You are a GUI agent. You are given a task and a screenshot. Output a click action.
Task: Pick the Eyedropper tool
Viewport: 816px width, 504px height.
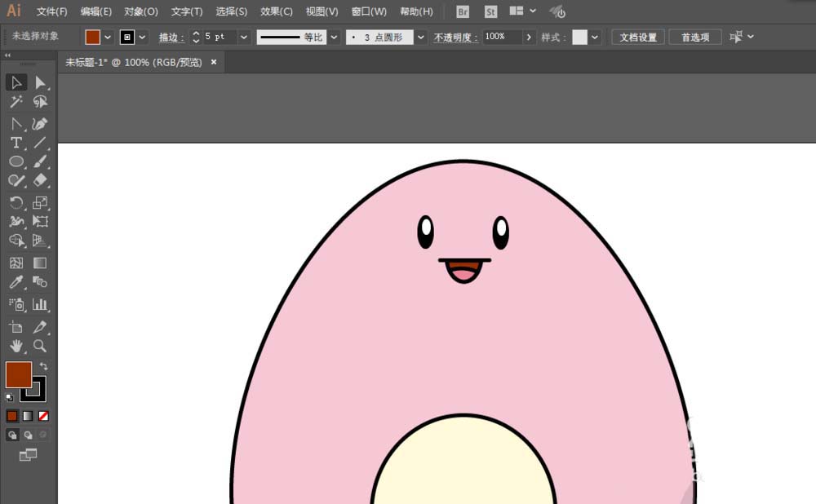point(16,282)
